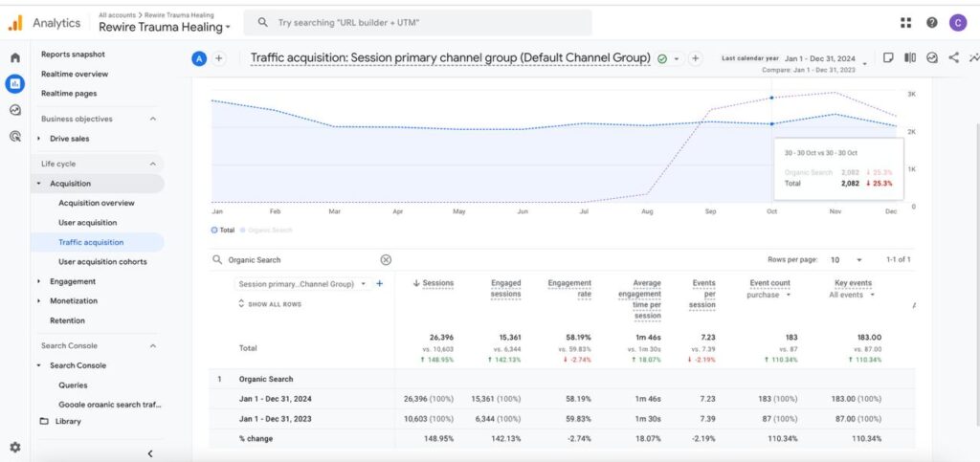Click the All Users segment badge A
980x462 pixels.
[199, 58]
